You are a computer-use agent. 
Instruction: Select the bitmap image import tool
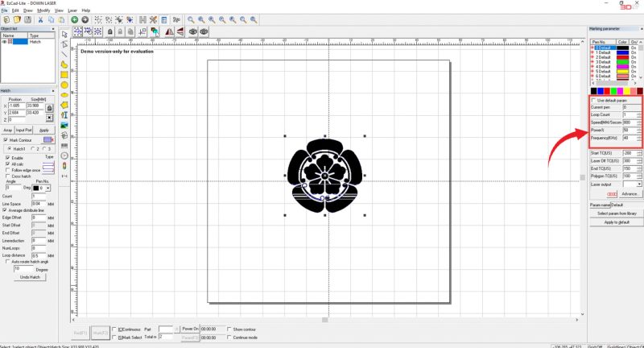coord(64,126)
